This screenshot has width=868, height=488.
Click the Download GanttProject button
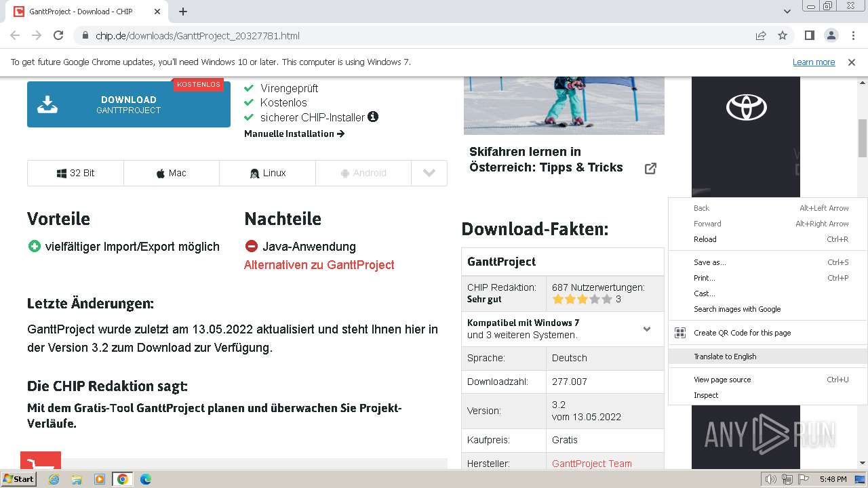coord(129,104)
